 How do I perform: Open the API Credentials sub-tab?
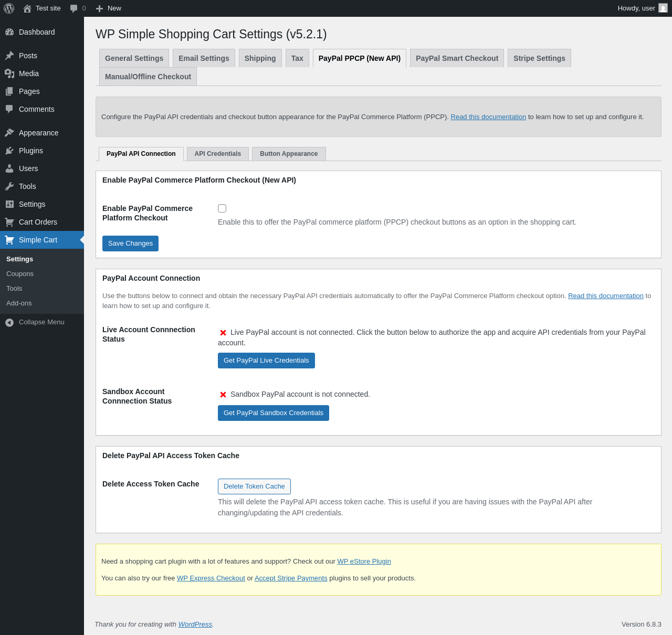218,154
